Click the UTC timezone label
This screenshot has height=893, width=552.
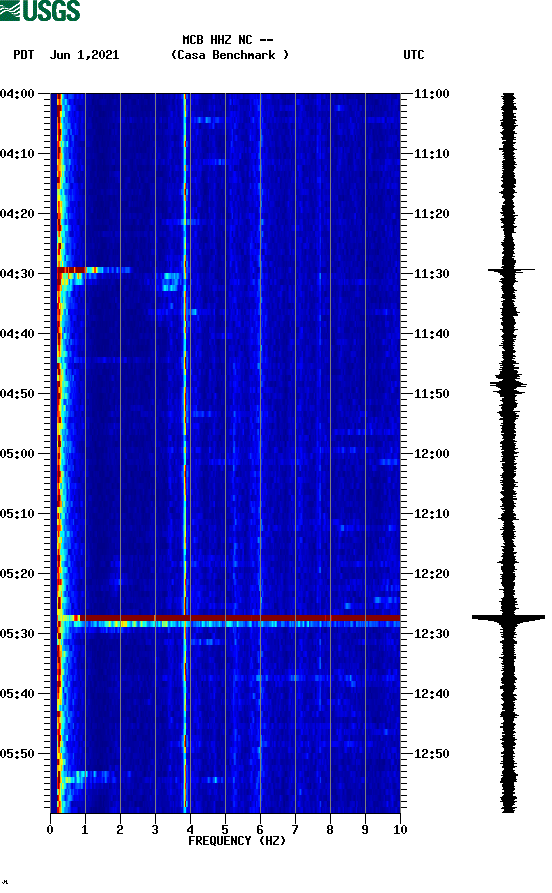click(x=414, y=55)
